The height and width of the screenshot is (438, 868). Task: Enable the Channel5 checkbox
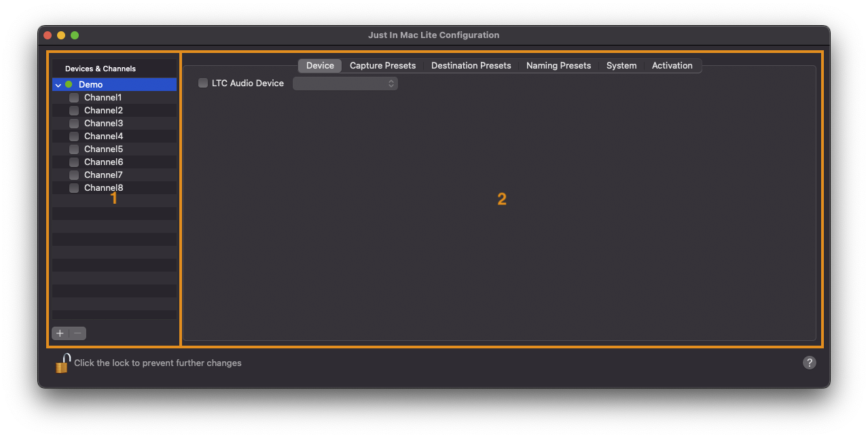(74, 149)
